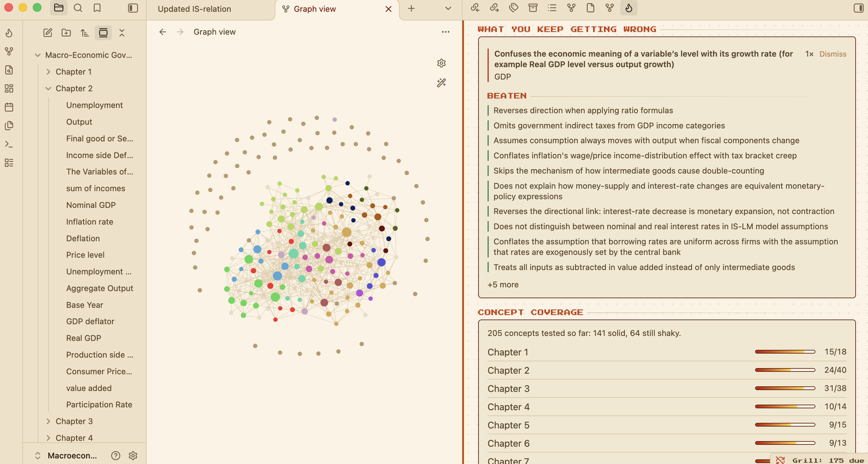Open graph settings gear icon
868x464 pixels.
pos(441,63)
